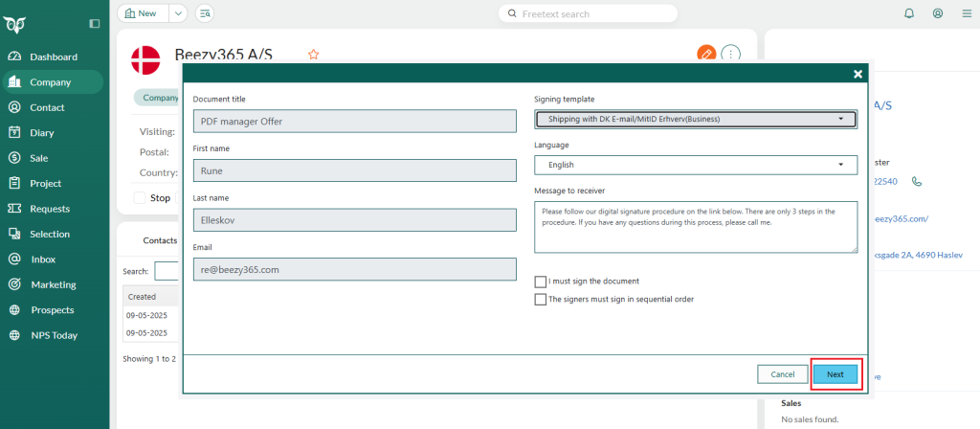
Task: Open the Language dropdown
Action: point(696,165)
